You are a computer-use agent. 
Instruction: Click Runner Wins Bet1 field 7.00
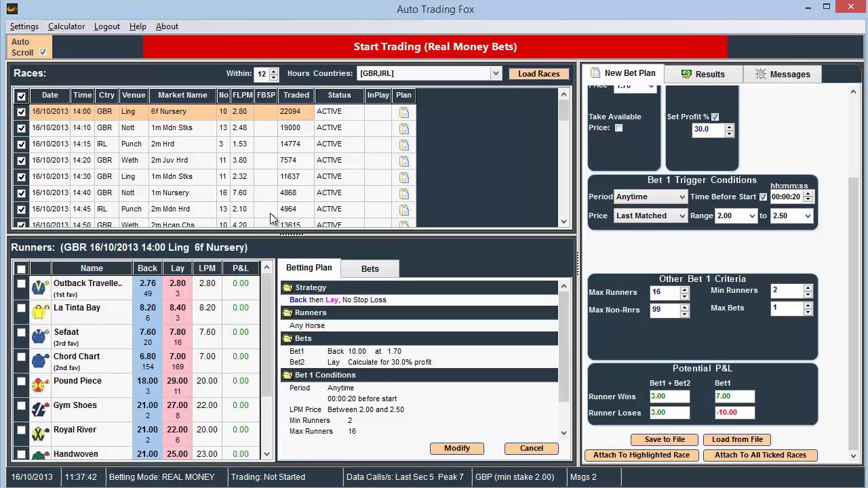pos(734,396)
